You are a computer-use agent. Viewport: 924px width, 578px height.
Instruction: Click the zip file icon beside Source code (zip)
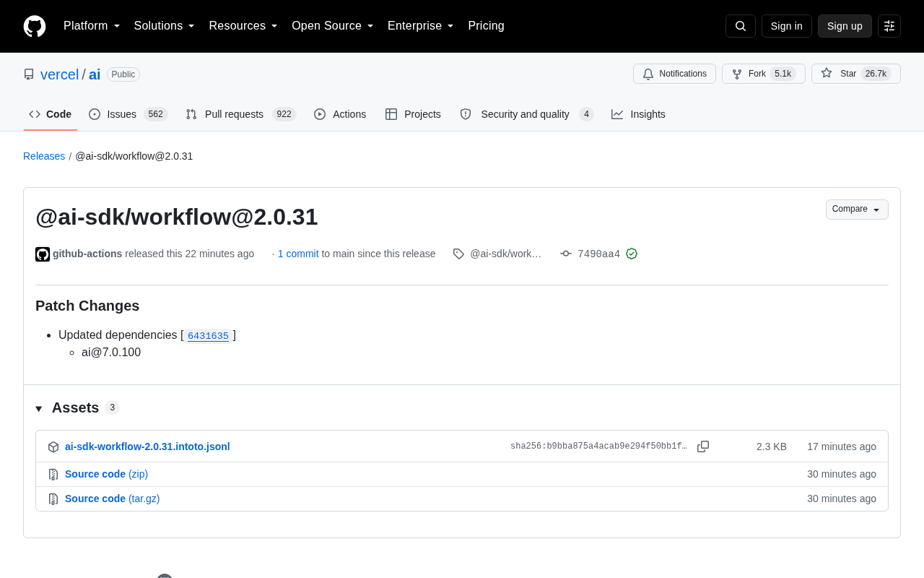click(53, 475)
